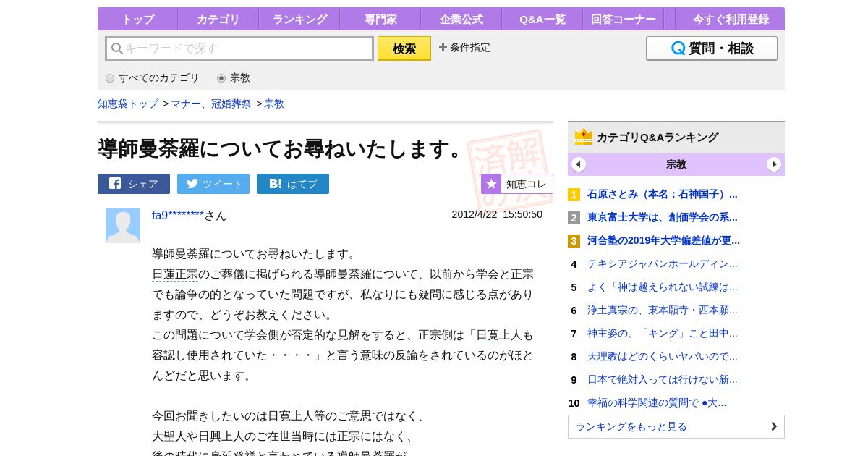Viewport: 868px width, 456px height.
Task: Open the ランキング tab
Action: [299, 20]
